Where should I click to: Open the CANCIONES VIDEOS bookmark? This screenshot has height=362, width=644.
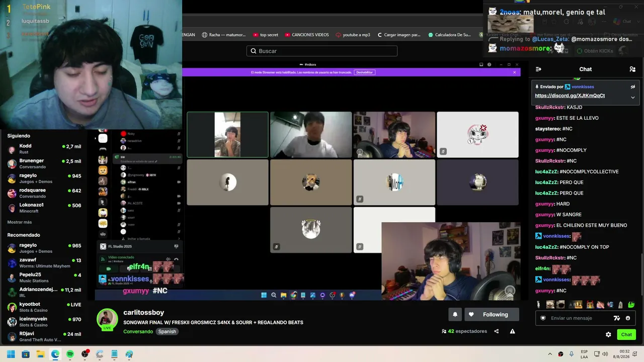click(x=307, y=35)
